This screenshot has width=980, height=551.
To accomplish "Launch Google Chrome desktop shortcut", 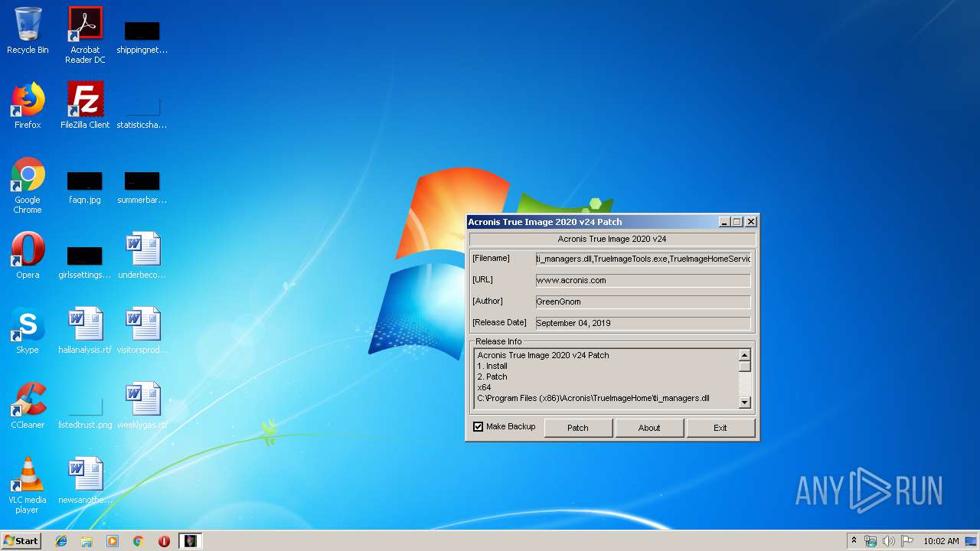I will click(28, 185).
